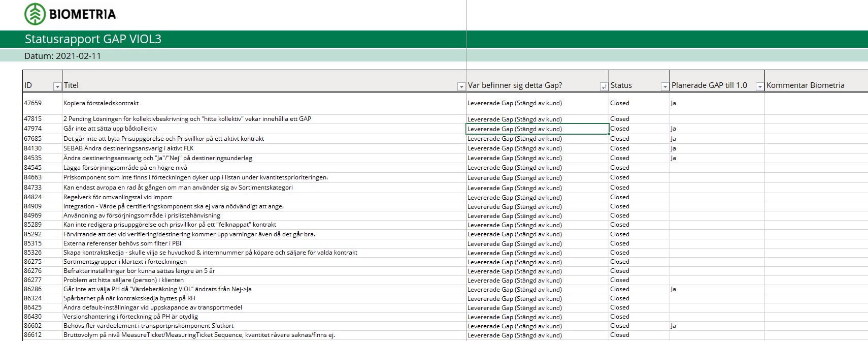Image resolution: width=868 pixels, height=341 pixels.
Task: Open the 'Var befinner sig detta Gap?' filter dropdown
Action: [604, 86]
